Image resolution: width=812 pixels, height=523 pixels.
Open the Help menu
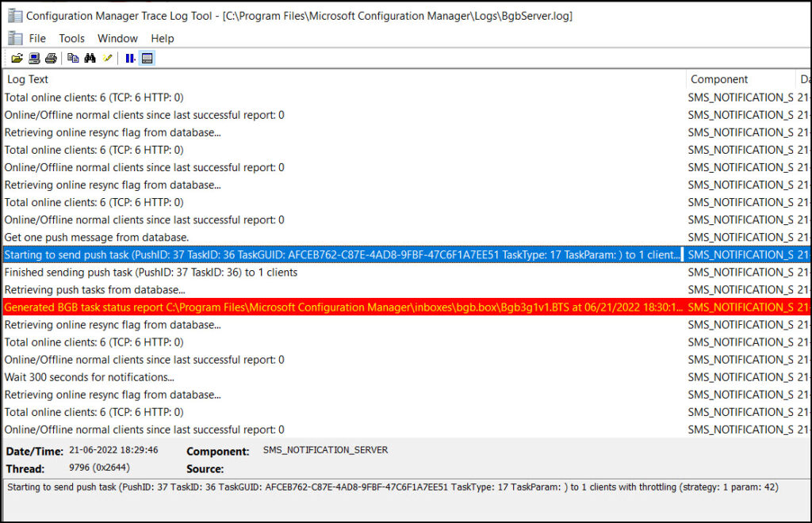point(162,38)
